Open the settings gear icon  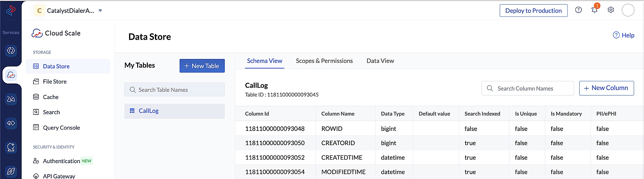click(611, 10)
